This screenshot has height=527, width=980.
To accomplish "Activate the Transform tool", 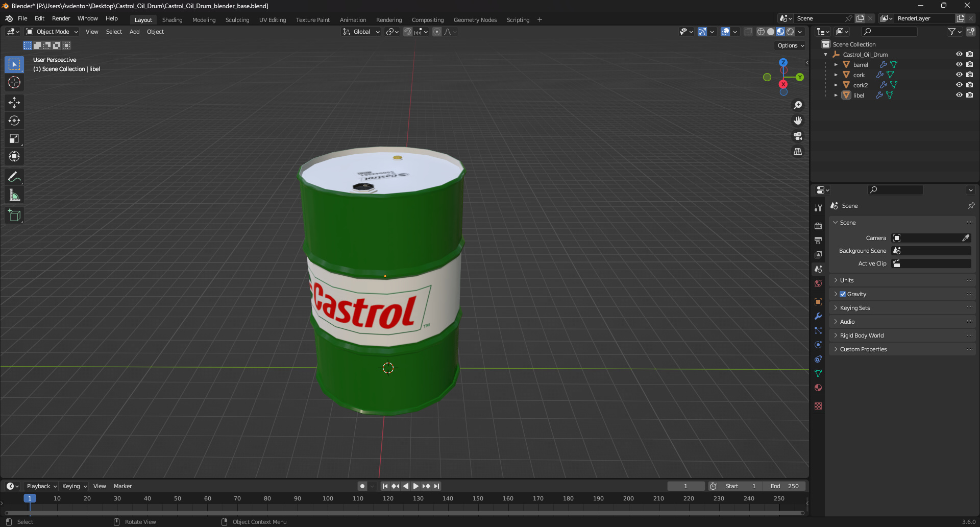I will click(14, 156).
